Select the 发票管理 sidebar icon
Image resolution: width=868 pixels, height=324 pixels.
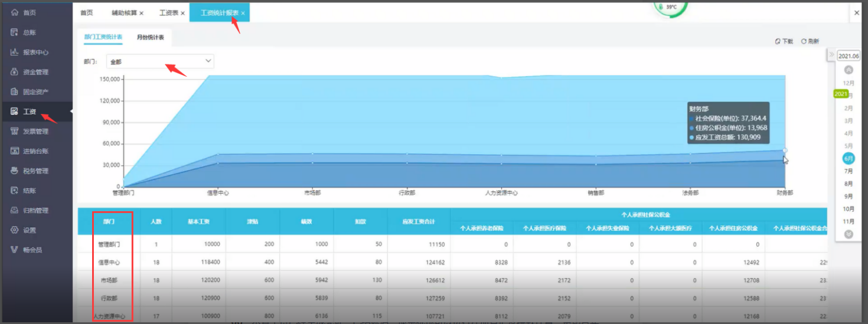[x=15, y=131]
